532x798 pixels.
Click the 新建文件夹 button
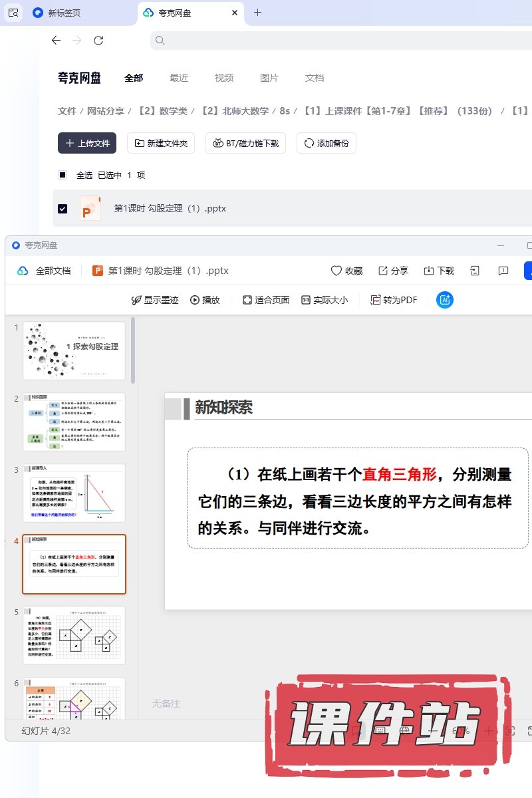161,143
